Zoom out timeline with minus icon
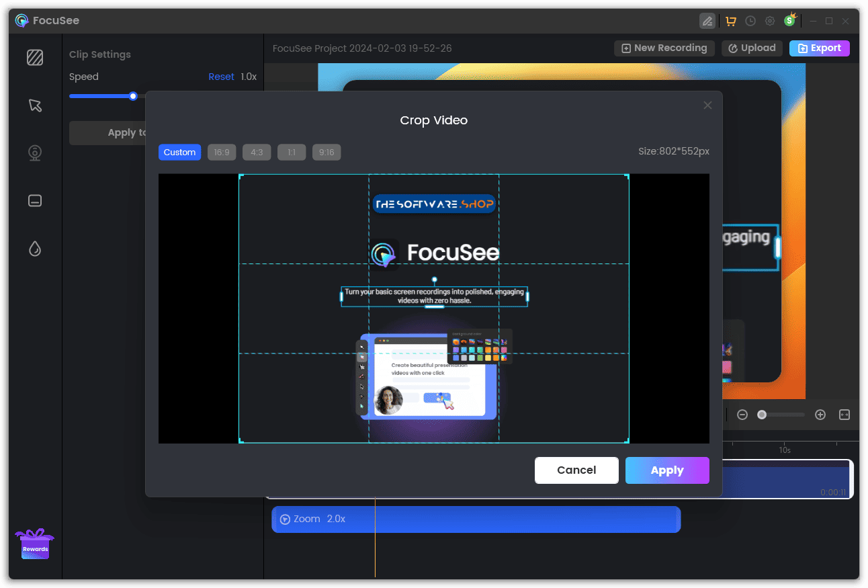This screenshot has height=588, width=868. coord(742,415)
